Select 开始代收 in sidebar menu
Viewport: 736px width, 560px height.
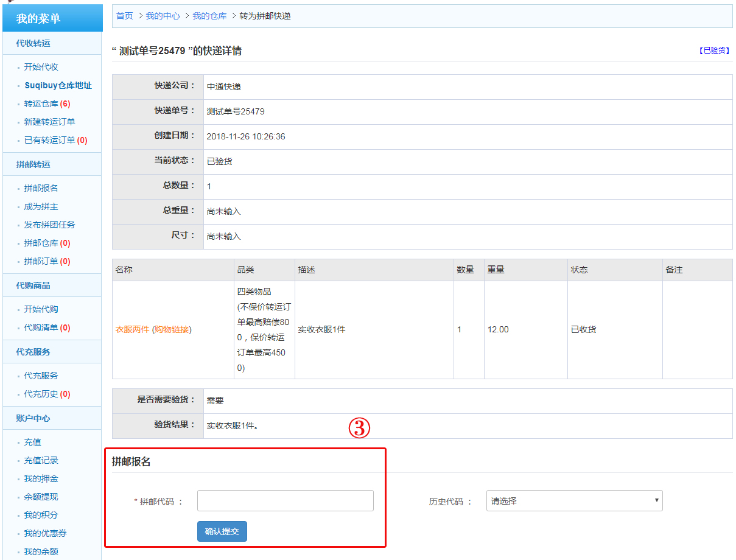click(41, 67)
